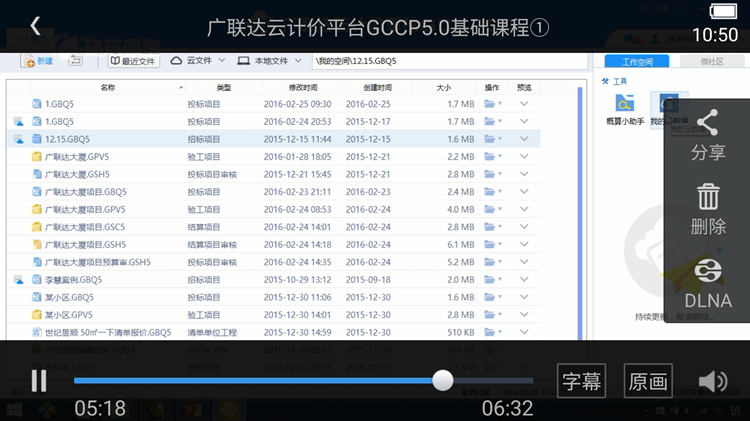Click the path field \我的空间\12.15.GBQ5
750x421 pixels.
click(450, 61)
